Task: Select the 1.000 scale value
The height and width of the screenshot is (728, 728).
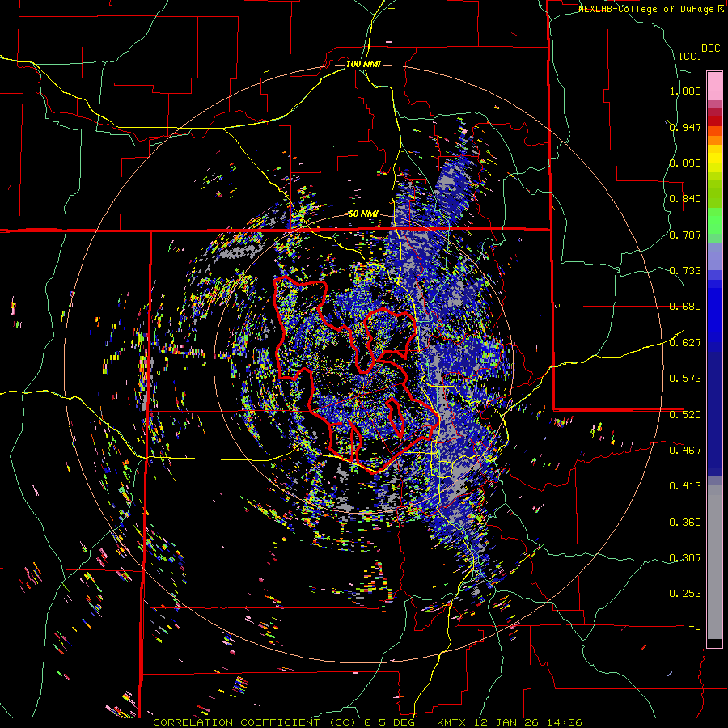Action: (x=685, y=91)
